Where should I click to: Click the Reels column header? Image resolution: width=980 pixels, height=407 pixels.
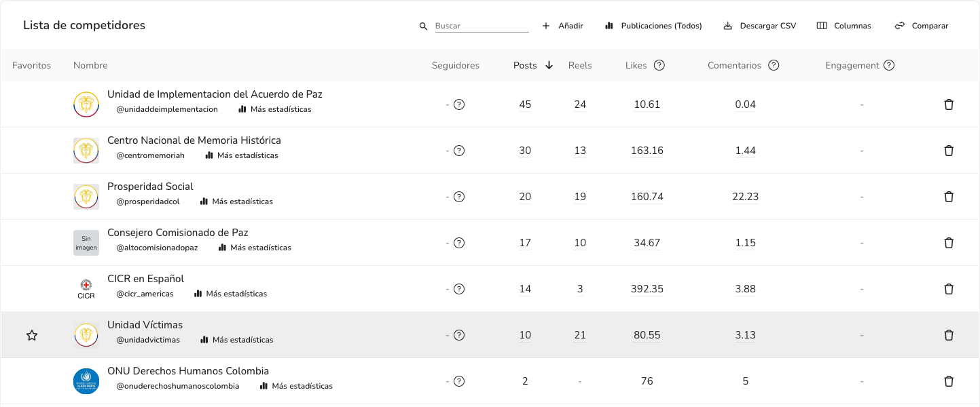click(x=580, y=65)
